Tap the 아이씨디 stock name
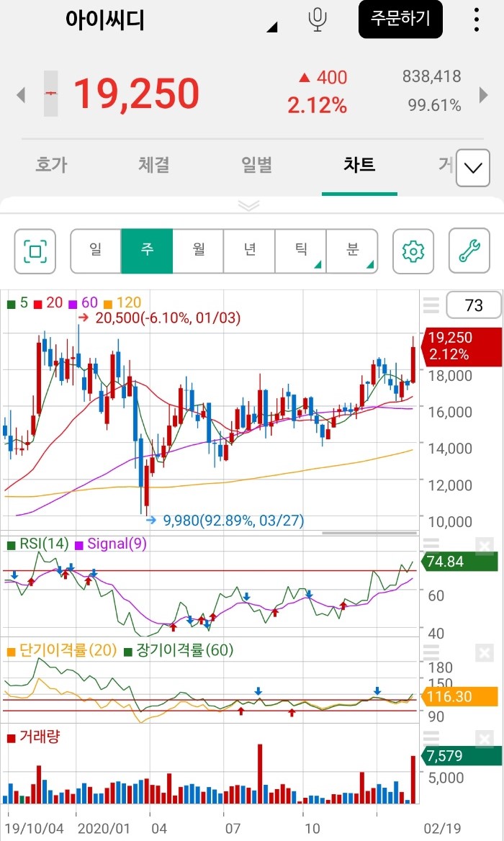 (x=105, y=20)
